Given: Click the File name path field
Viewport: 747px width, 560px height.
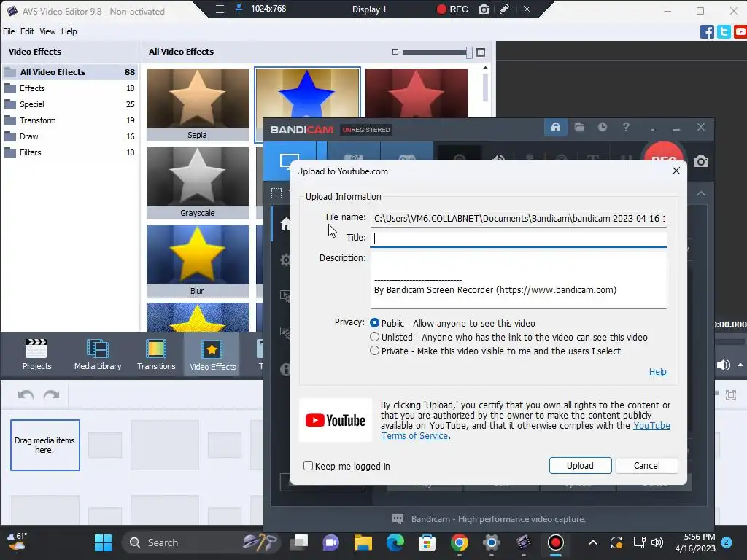Looking at the screenshot, I should 519,219.
